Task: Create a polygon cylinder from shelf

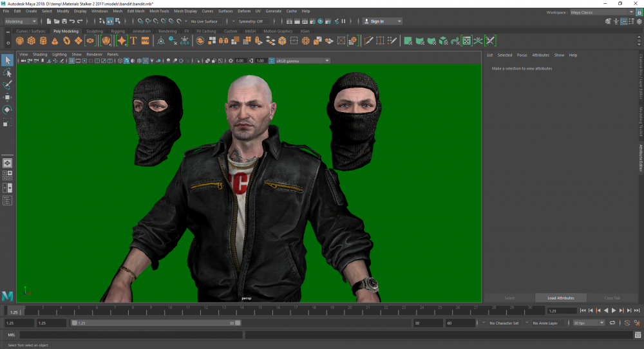Action: tap(43, 41)
